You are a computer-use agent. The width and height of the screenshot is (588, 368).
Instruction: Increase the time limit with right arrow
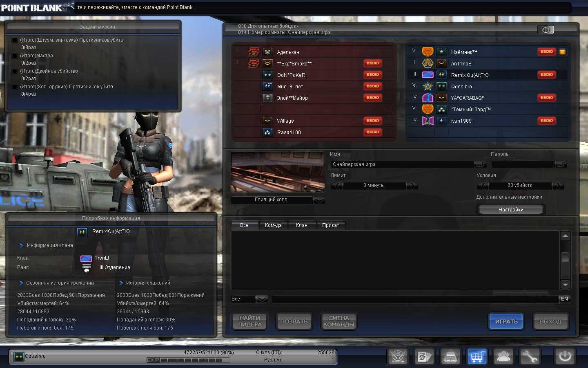click(x=412, y=186)
